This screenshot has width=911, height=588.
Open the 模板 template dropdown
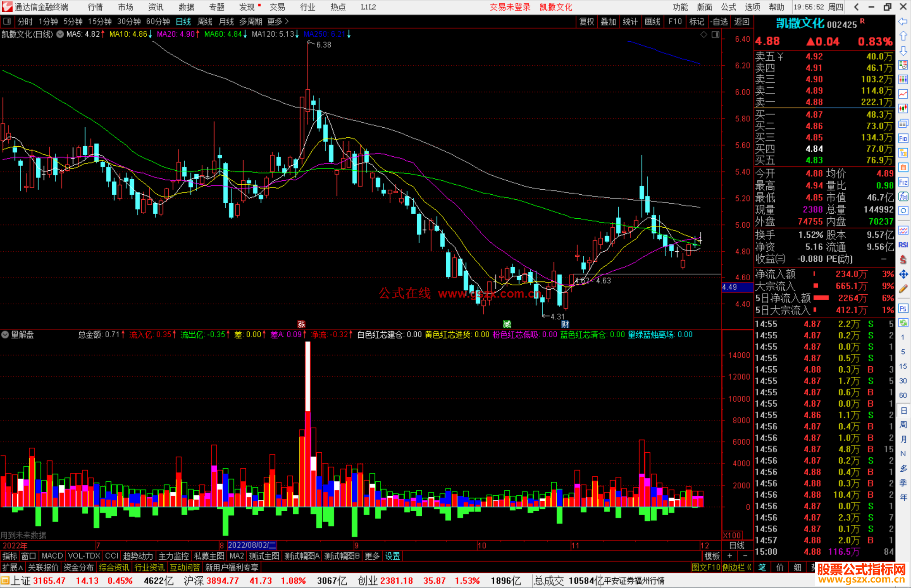(x=712, y=556)
